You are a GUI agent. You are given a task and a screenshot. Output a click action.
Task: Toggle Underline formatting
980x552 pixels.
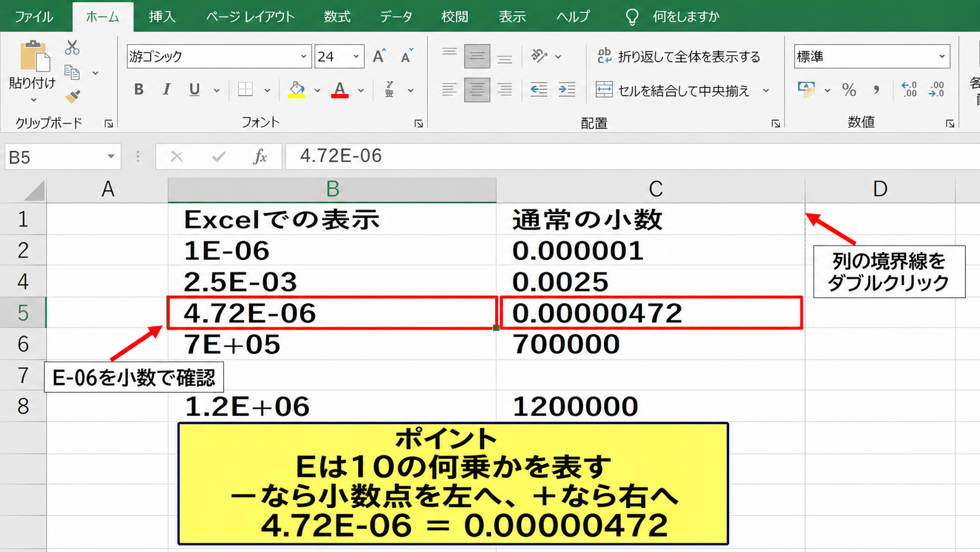(x=195, y=90)
